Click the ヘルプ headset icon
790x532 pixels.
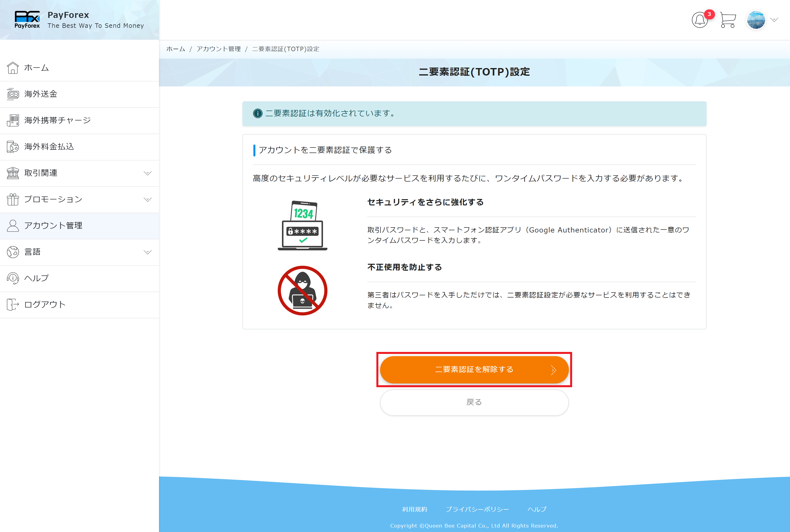coord(13,278)
